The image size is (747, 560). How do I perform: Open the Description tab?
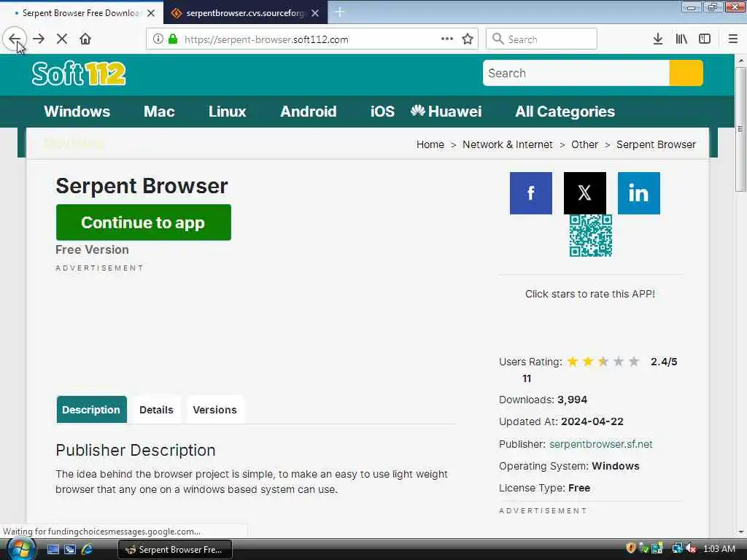pos(91,410)
